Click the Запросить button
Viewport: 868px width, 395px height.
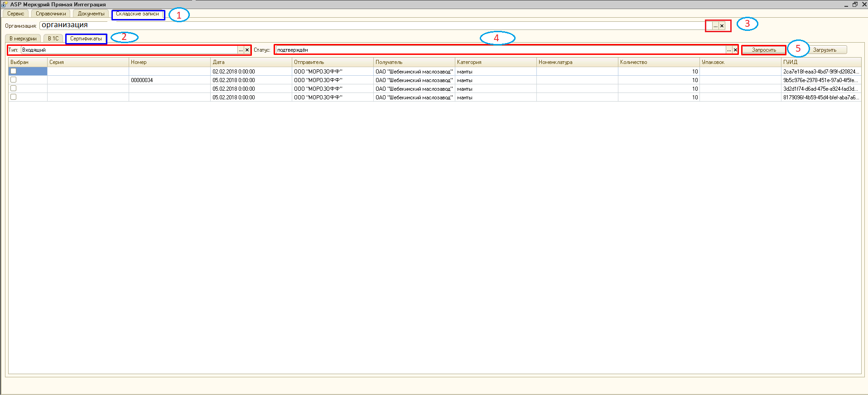[764, 50]
